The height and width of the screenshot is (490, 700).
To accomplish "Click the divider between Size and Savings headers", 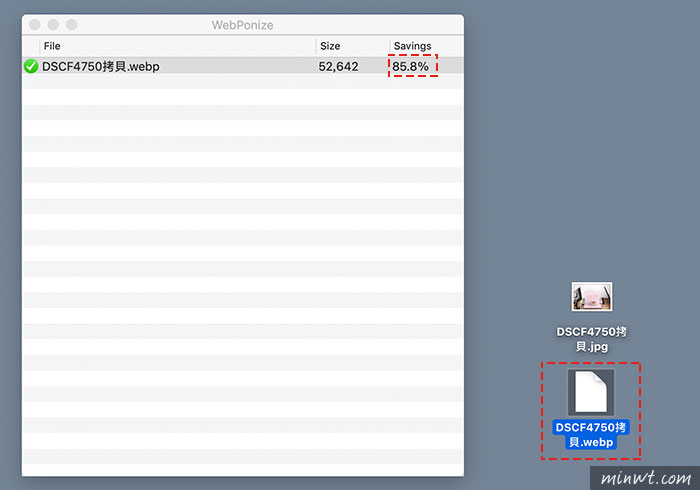I will point(389,46).
